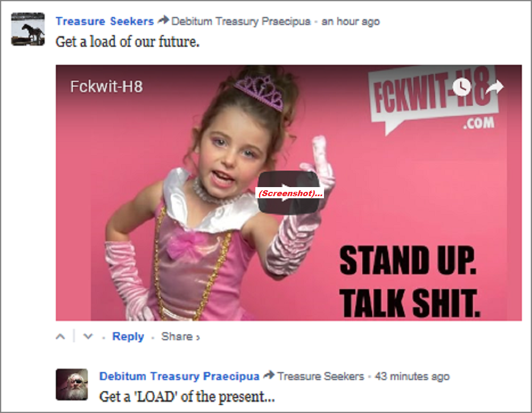Image resolution: width=532 pixels, height=413 pixels.
Task: Click the Reply link under the video
Action: (x=128, y=336)
